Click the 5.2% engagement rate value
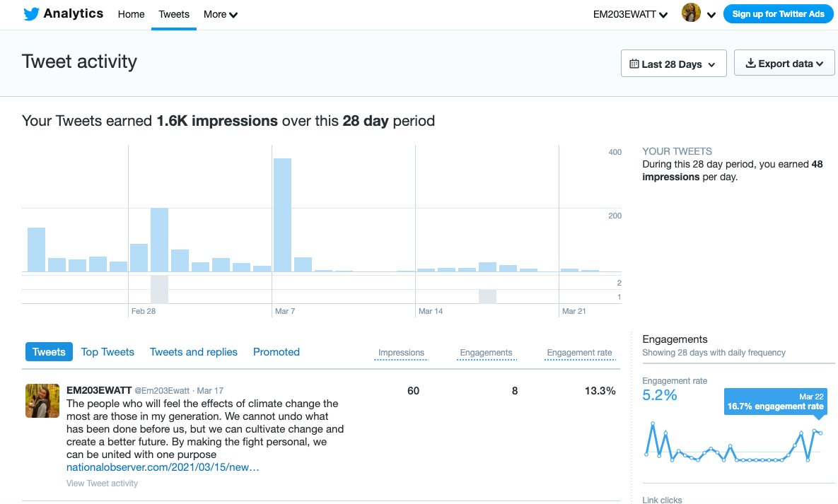Screen dimensions: 838x504 [660, 395]
